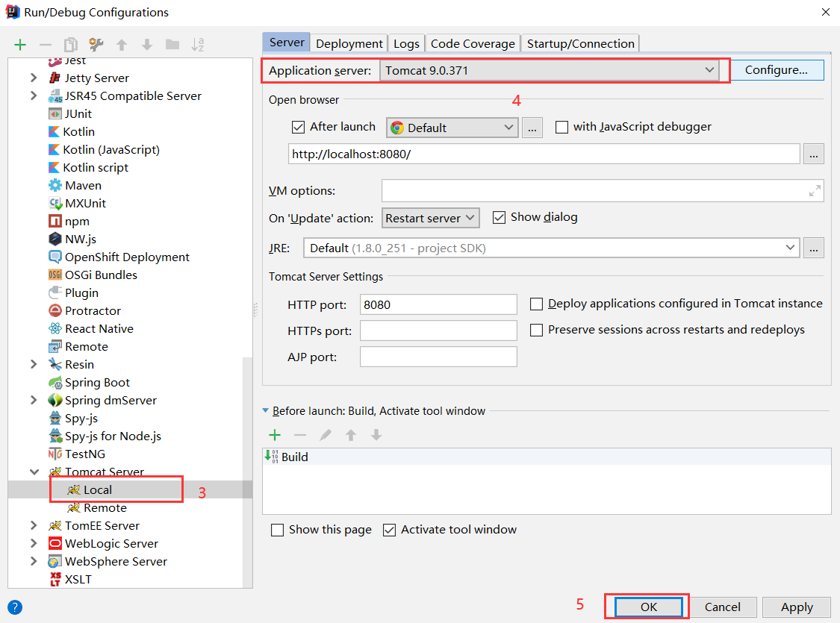Viewport: 840px width, 623px height.
Task: Switch to the Server tab
Action: pos(287,43)
